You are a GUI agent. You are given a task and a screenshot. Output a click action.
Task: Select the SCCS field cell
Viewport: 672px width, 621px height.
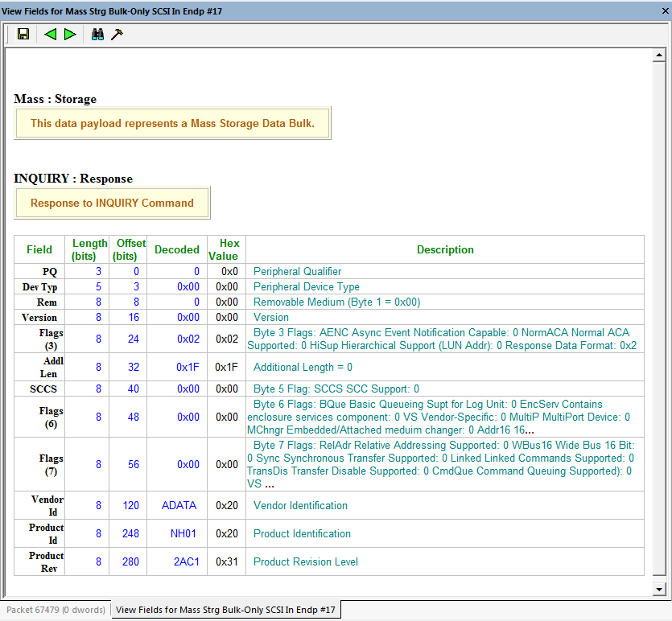tap(39, 389)
